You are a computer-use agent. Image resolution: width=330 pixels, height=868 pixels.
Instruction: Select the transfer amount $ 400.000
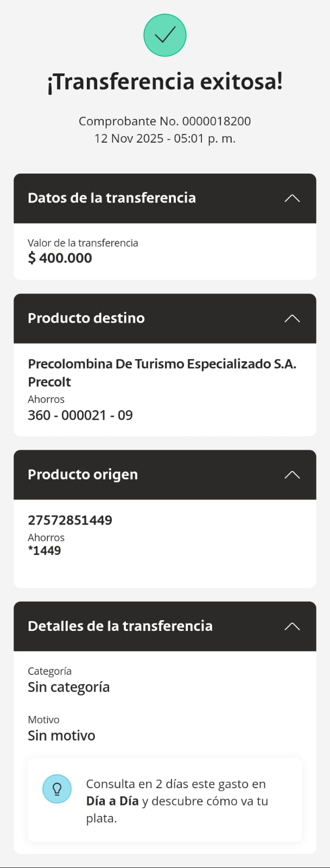[x=60, y=258]
